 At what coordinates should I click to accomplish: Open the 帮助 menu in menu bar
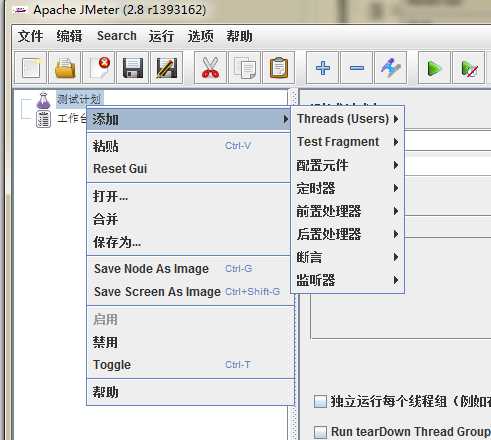239,36
